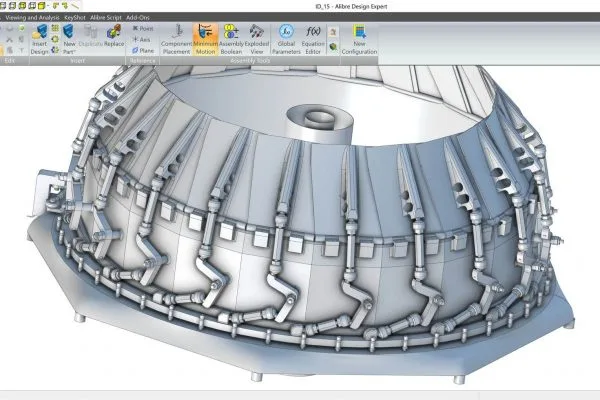600x400 pixels.
Task: Open the Replace component tool
Action: click(x=114, y=36)
